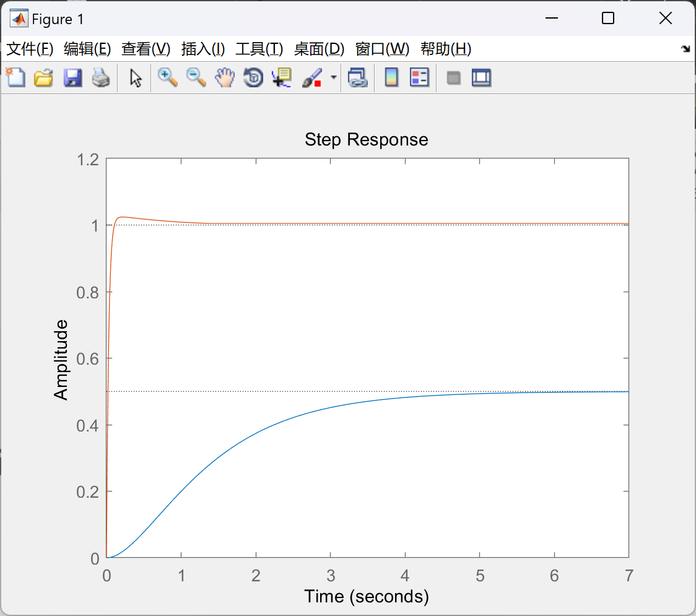Print the figure with printer icon
Viewport: 696px width, 616px height.
point(101,77)
